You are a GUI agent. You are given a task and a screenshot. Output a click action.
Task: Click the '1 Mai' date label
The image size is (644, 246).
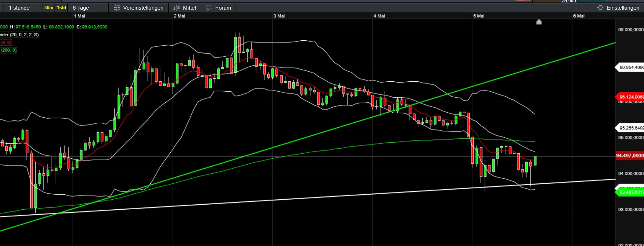coord(79,16)
